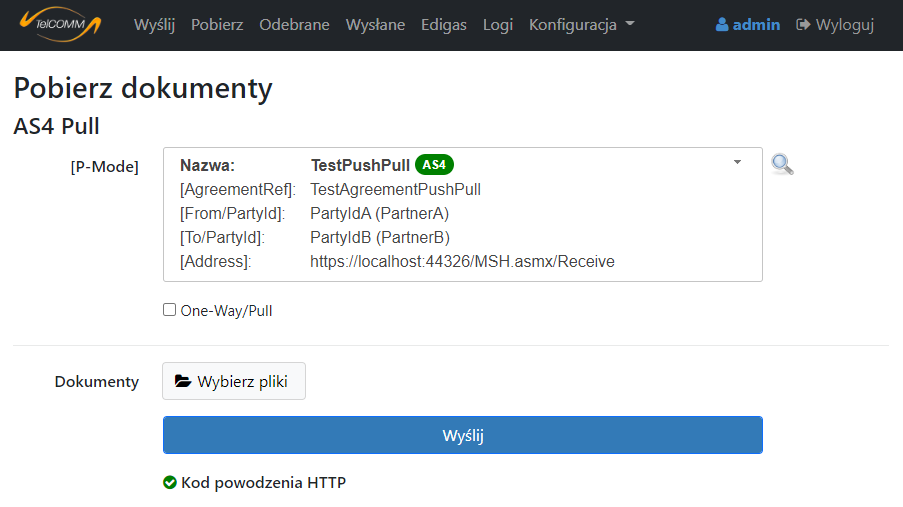Select the Edigas menu item
Screen dimensions: 903x507
(x=444, y=25)
